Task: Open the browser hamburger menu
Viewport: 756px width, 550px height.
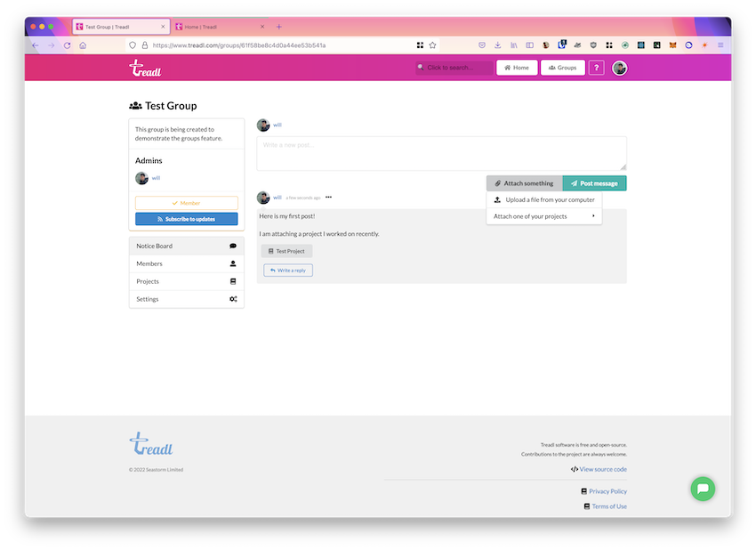Action: (720, 45)
